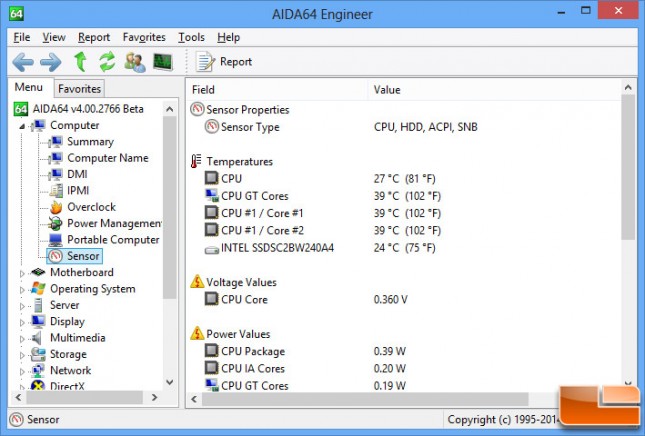Expand the Network tree node
Screen dimensions: 645x436
[x=22, y=371]
